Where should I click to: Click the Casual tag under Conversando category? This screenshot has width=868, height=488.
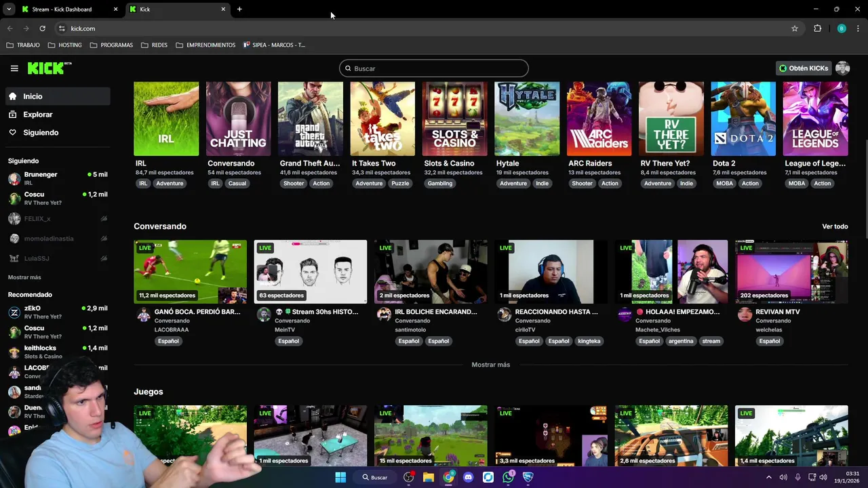tap(237, 183)
